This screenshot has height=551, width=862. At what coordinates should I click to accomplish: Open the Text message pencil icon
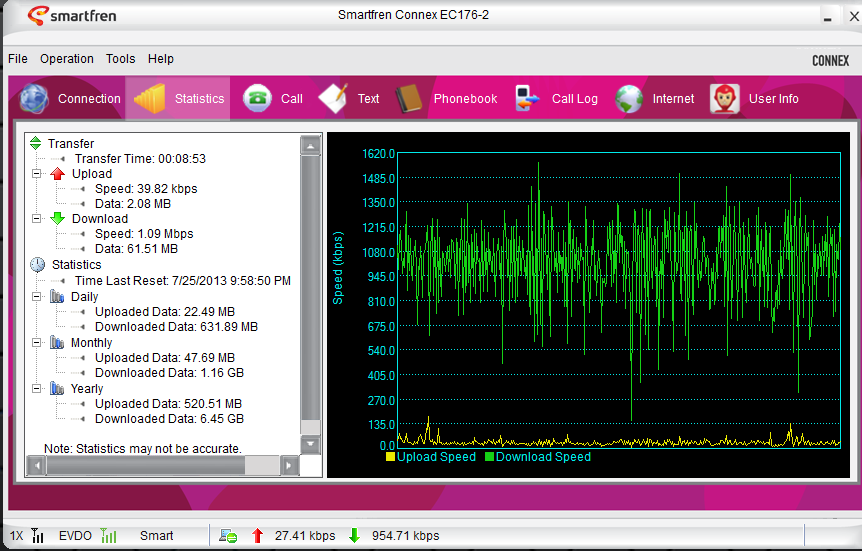point(333,98)
